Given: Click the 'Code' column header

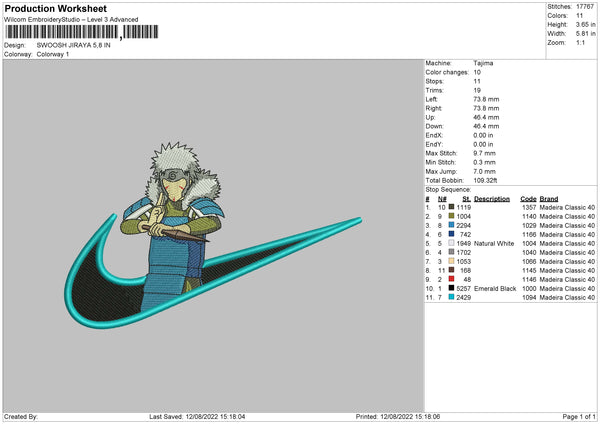Looking at the screenshot, I should (528, 199).
